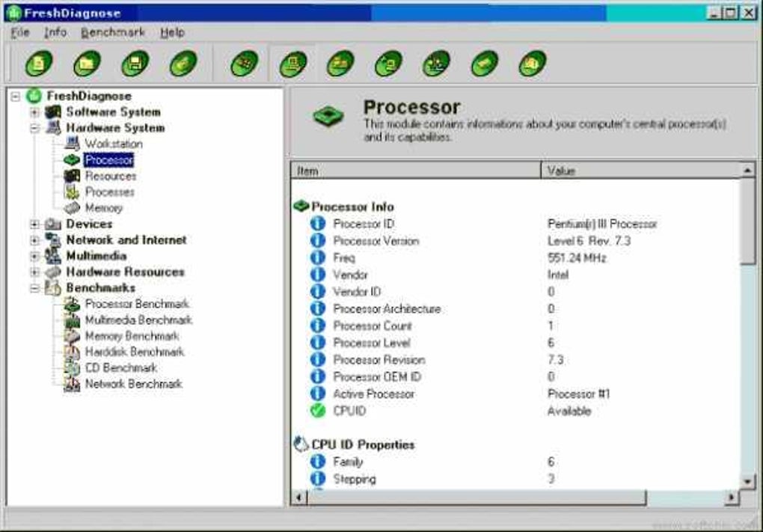
Task: Click the Network Benchmark icon
Action: pos(72,384)
